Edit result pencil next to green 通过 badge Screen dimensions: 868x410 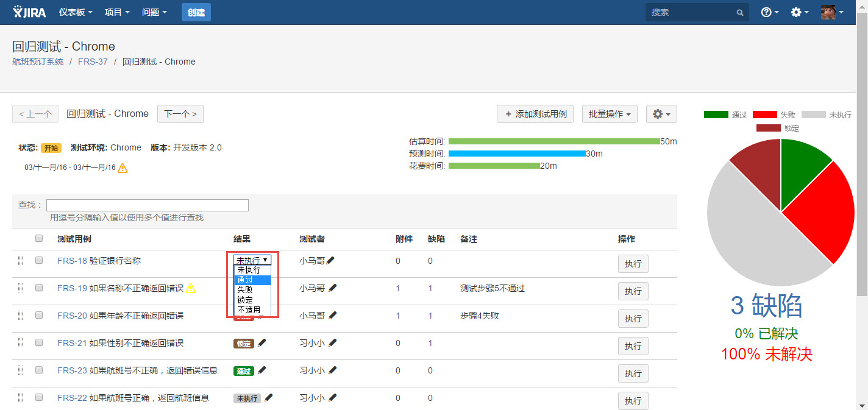click(x=262, y=370)
